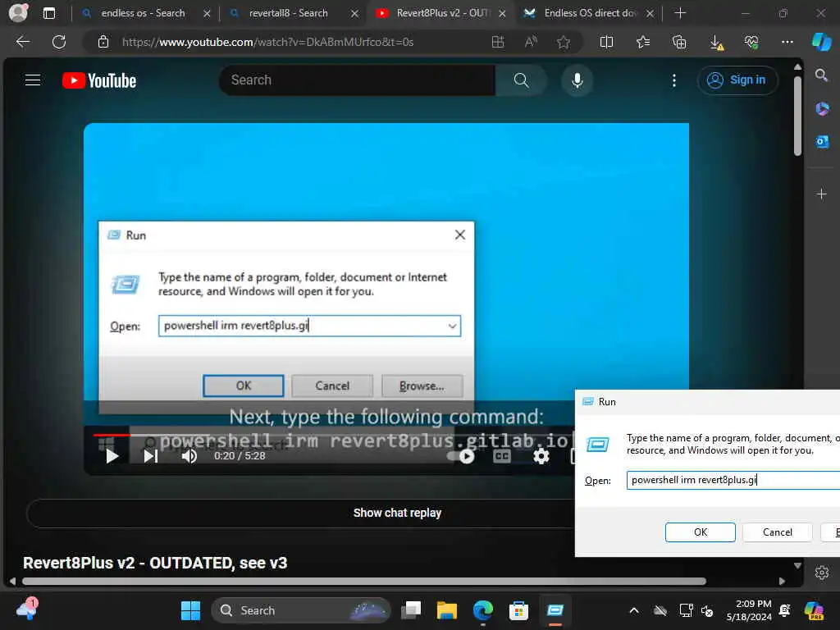Play the video

tap(112, 456)
